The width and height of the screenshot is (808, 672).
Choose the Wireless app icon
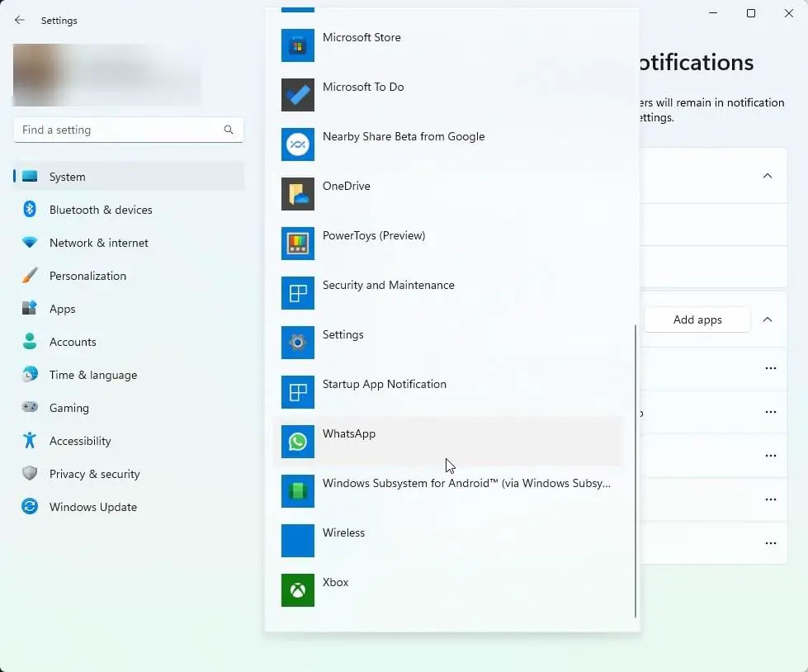(298, 540)
